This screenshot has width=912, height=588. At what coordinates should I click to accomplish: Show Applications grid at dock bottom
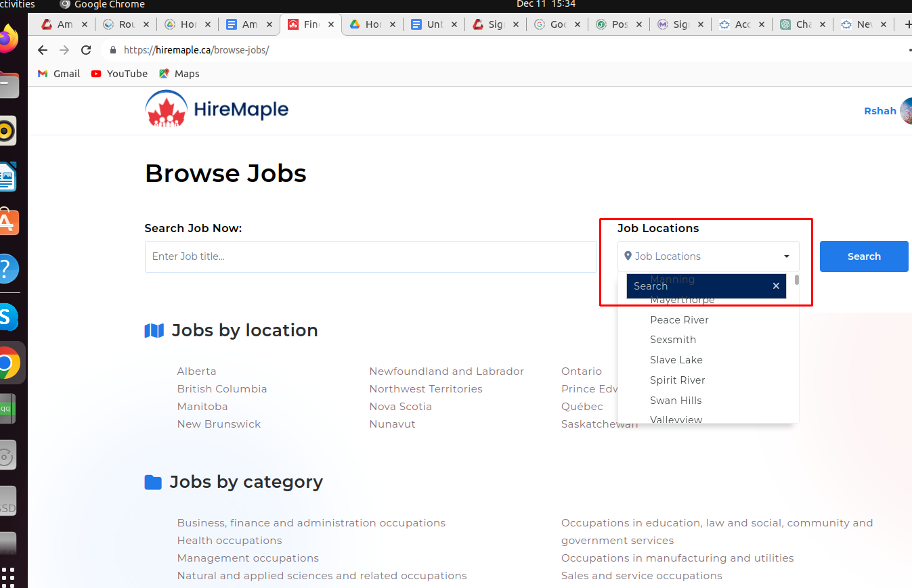[x=8, y=576]
